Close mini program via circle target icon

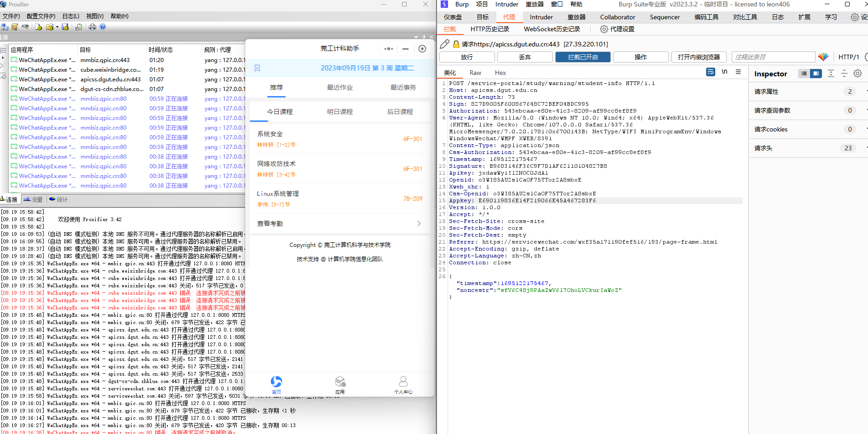[x=422, y=49]
